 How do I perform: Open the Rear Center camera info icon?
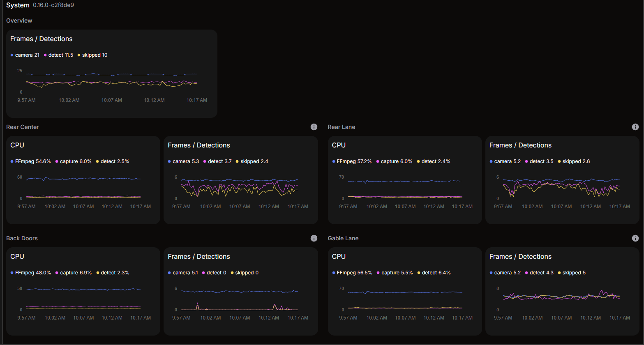coord(314,127)
